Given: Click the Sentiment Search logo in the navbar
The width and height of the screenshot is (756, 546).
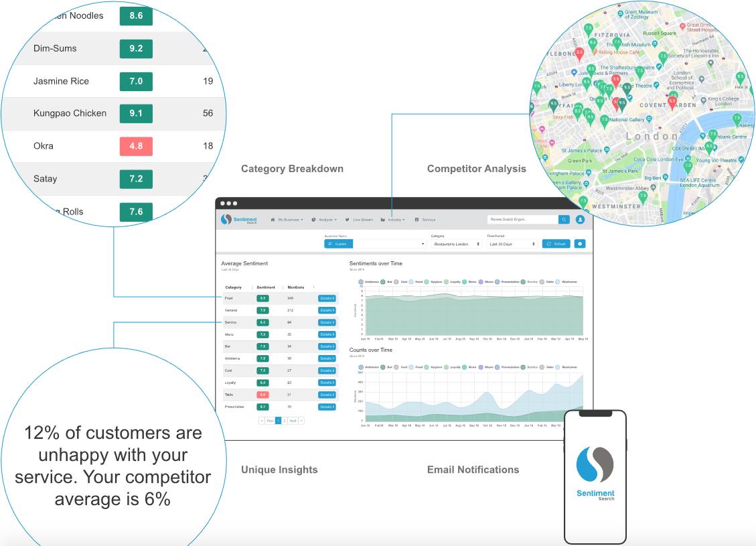Looking at the screenshot, I should click(x=238, y=220).
